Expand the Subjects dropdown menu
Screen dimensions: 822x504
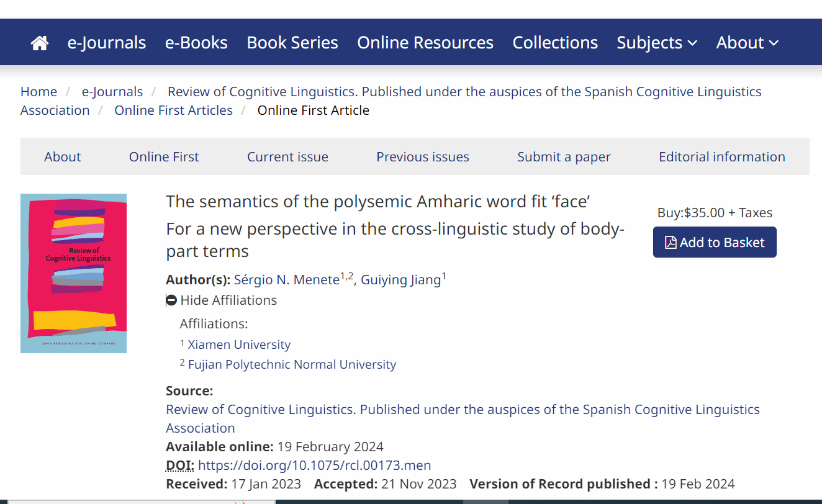(657, 43)
